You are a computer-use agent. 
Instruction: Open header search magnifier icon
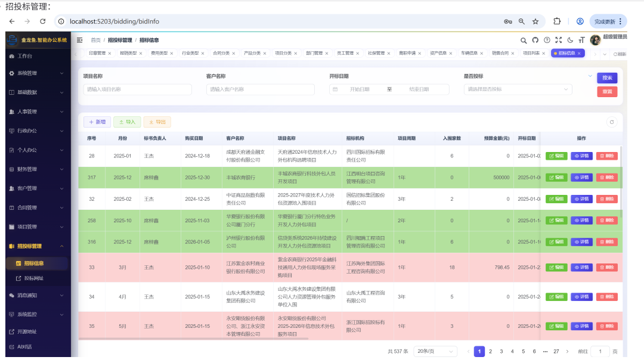(x=524, y=41)
